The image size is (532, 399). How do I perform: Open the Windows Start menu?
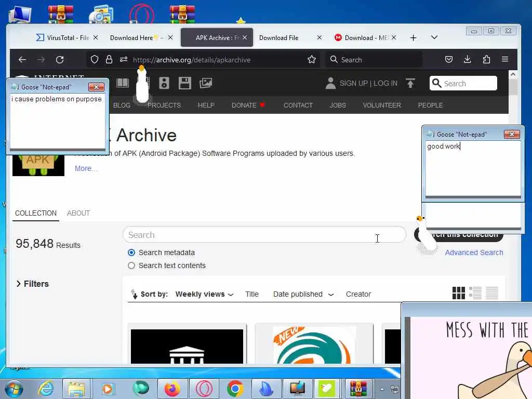[x=14, y=389]
